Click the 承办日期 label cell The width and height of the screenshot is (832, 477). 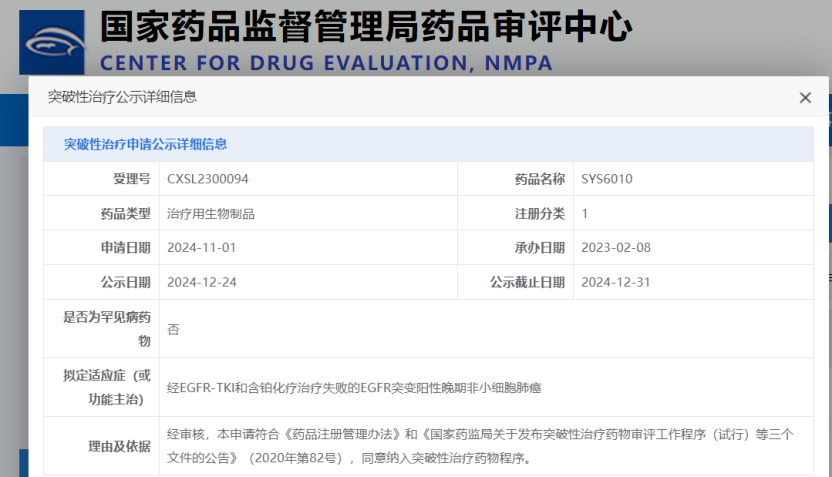tap(516, 248)
